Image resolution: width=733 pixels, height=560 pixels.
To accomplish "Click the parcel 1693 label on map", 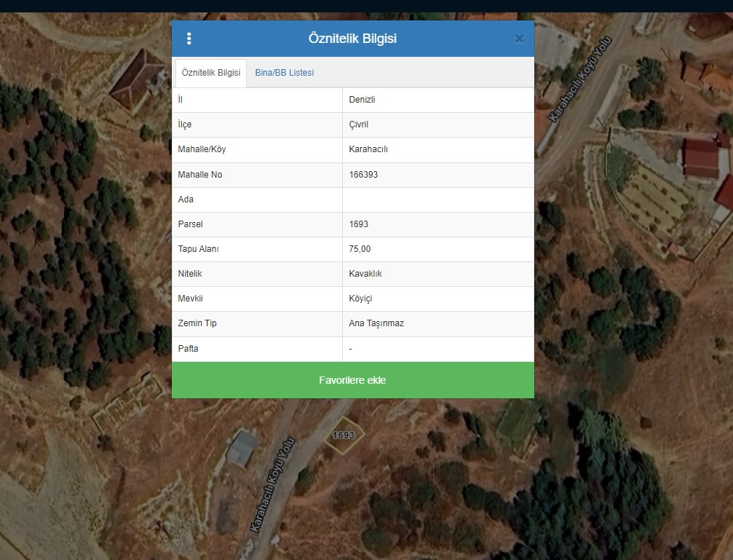I will 343,435.
